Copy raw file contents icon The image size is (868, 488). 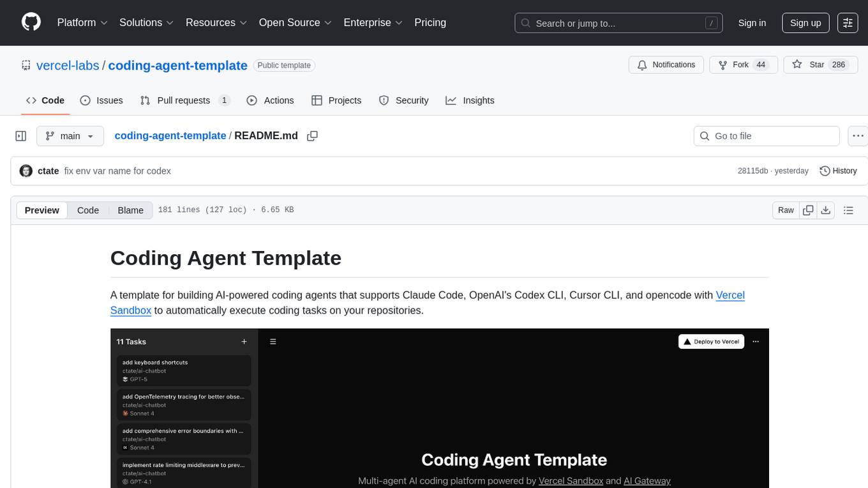[808, 210]
